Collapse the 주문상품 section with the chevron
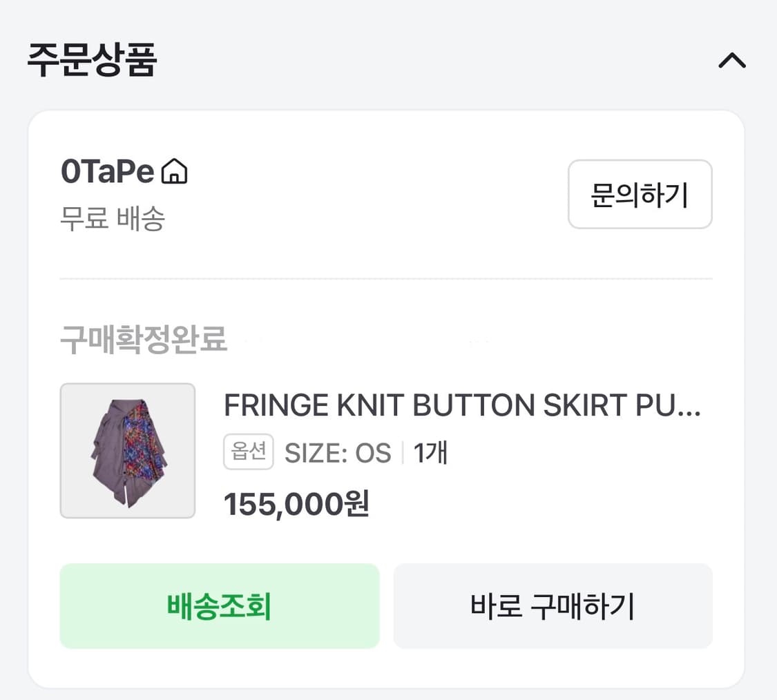The height and width of the screenshot is (700, 777). pyautogui.click(x=732, y=61)
